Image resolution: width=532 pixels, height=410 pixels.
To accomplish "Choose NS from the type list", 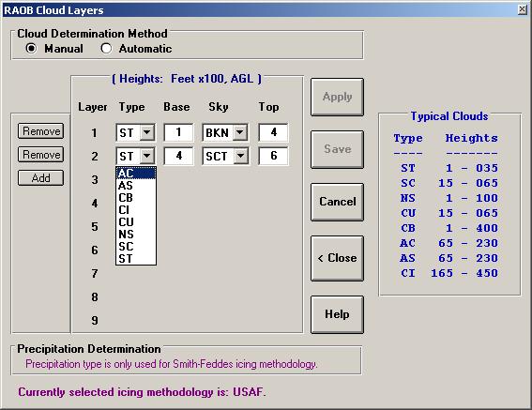I will [136, 235].
